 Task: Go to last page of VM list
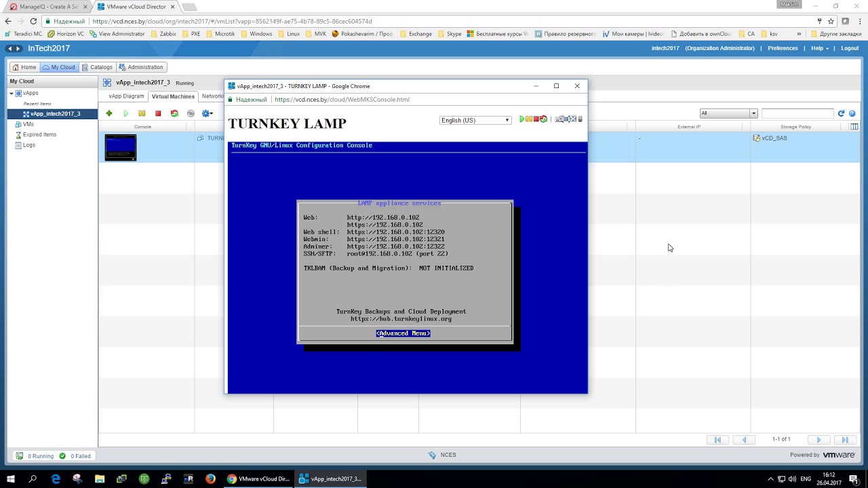click(x=845, y=440)
